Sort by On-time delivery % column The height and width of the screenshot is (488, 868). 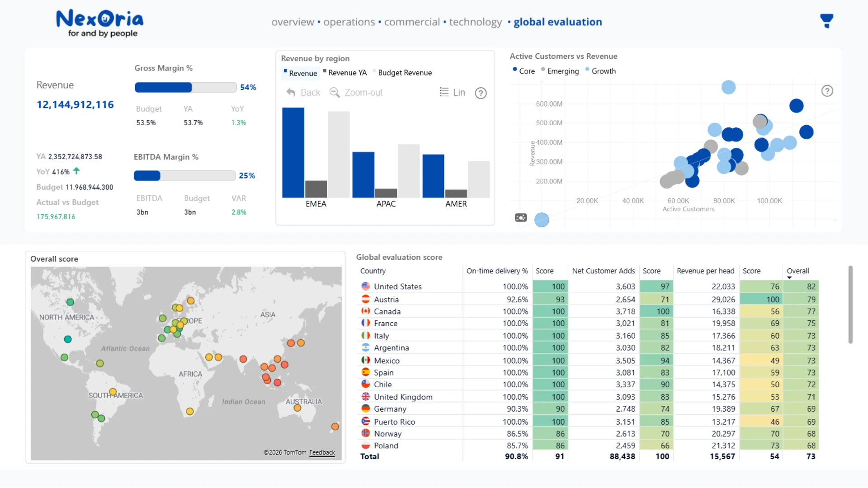pos(496,271)
